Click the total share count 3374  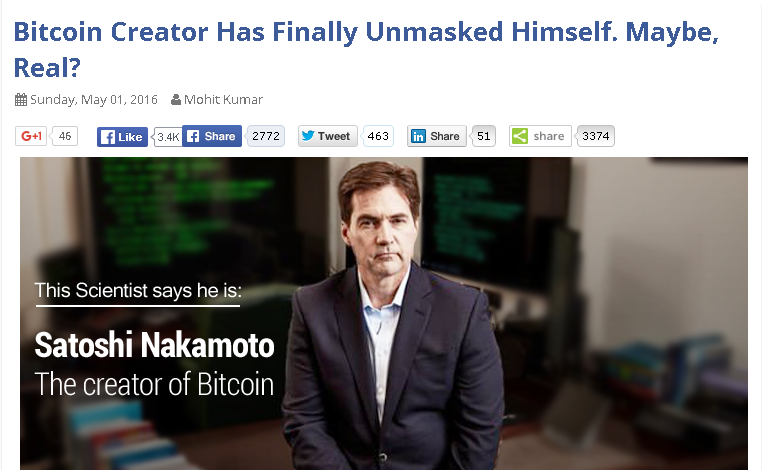tap(595, 136)
